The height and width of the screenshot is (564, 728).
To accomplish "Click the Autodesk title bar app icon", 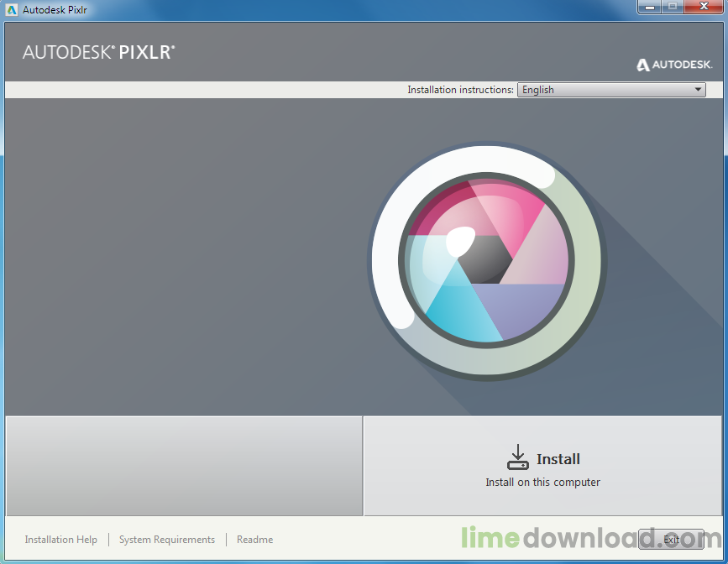I will (11, 10).
